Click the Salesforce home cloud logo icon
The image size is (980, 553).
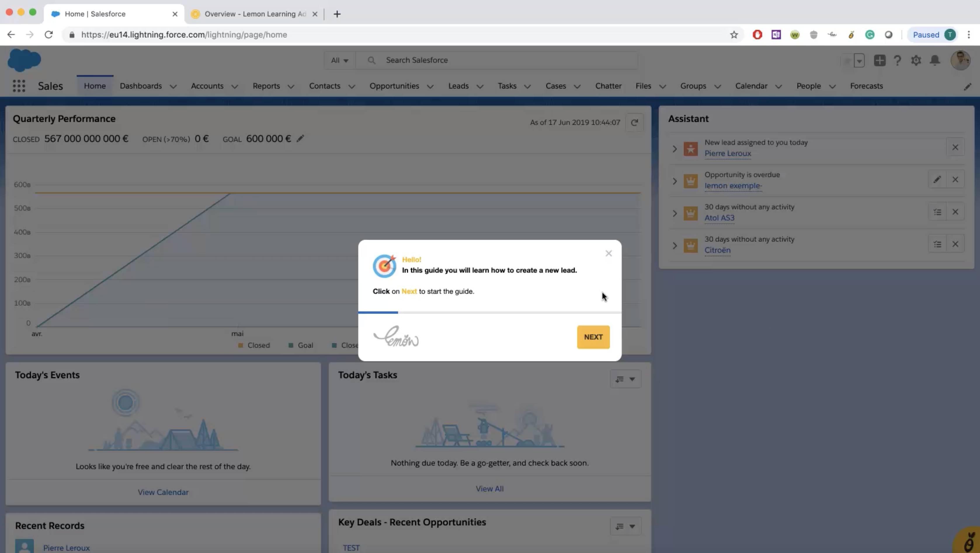(x=24, y=59)
